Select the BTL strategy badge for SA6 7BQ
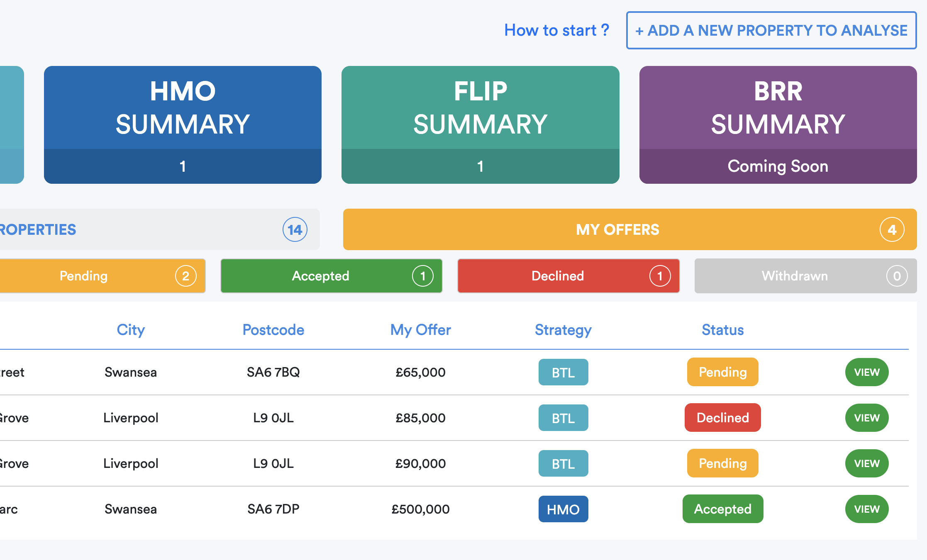 point(563,372)
